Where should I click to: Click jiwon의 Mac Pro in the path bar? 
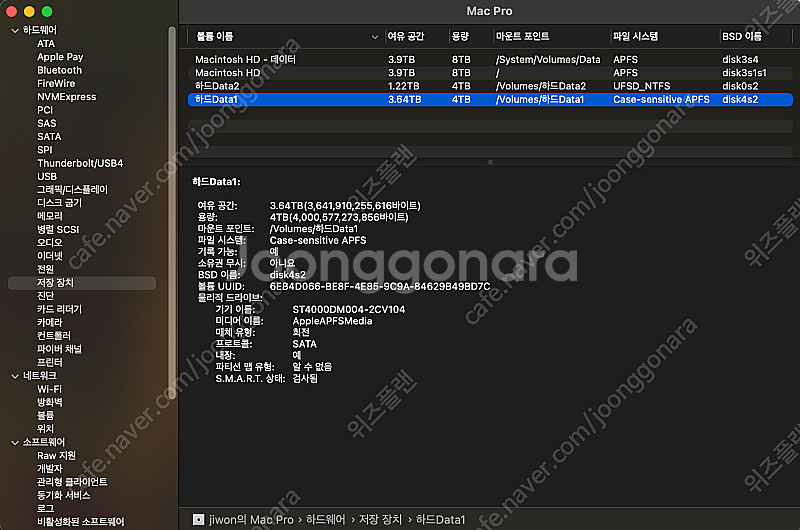pyautogui.click(x=251, y=520)
